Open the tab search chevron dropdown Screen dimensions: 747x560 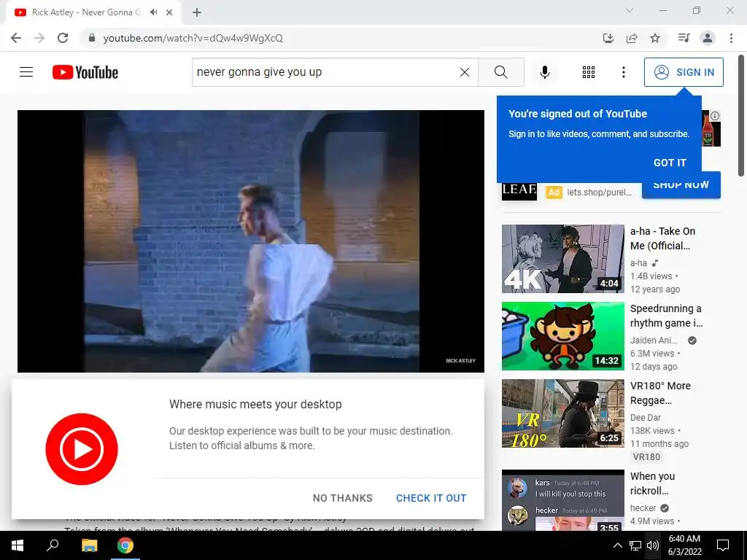(x=630, y=10)
